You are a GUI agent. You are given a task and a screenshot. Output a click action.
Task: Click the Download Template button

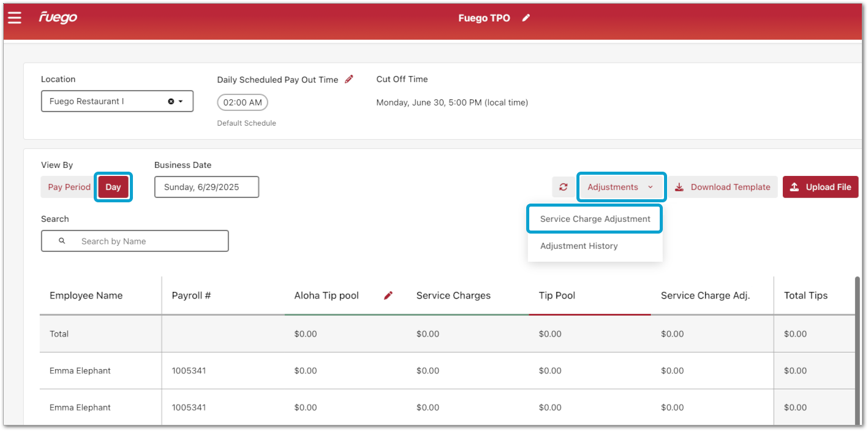(723, 187)
